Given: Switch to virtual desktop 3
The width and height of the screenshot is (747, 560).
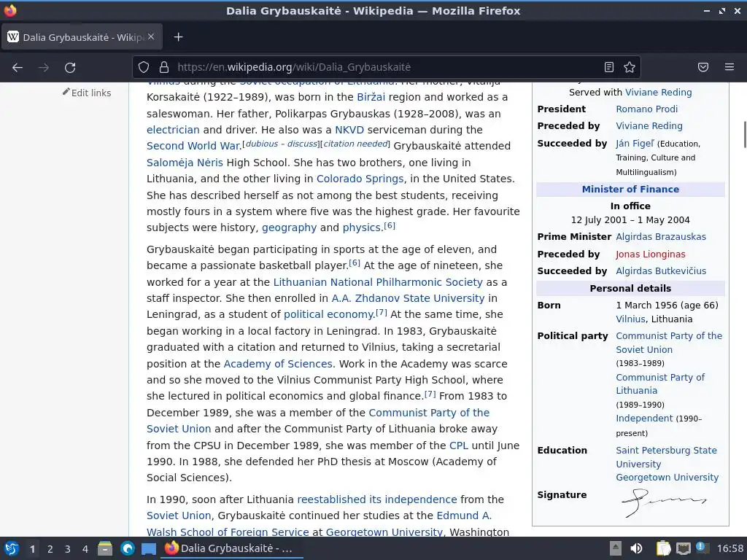Looking at the screenshot, I should pyautogui.click(x=68, y=549).
